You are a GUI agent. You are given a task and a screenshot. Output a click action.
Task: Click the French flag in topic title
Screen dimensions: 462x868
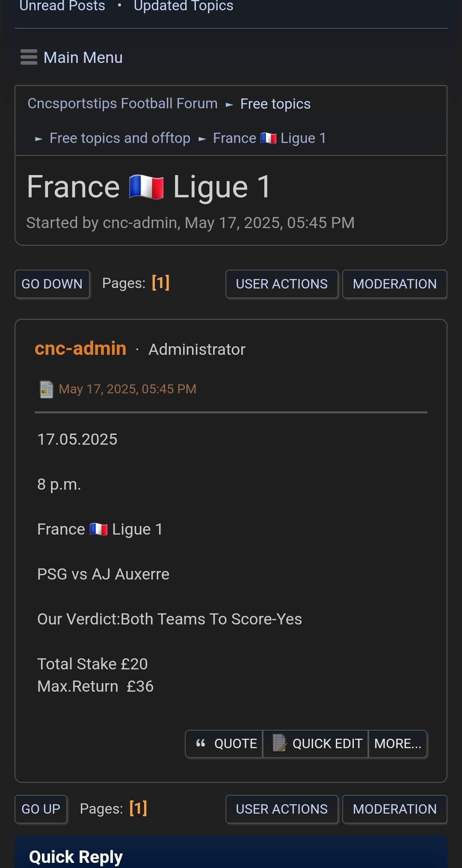[146, 187]
